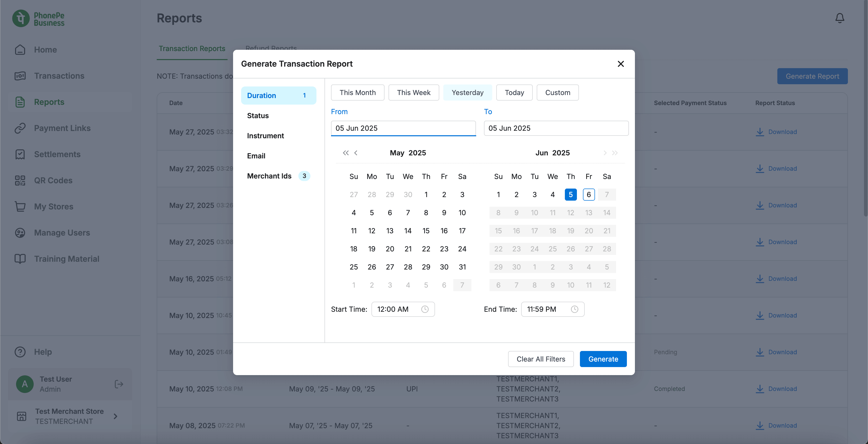Click the To date field

(556, 128)
